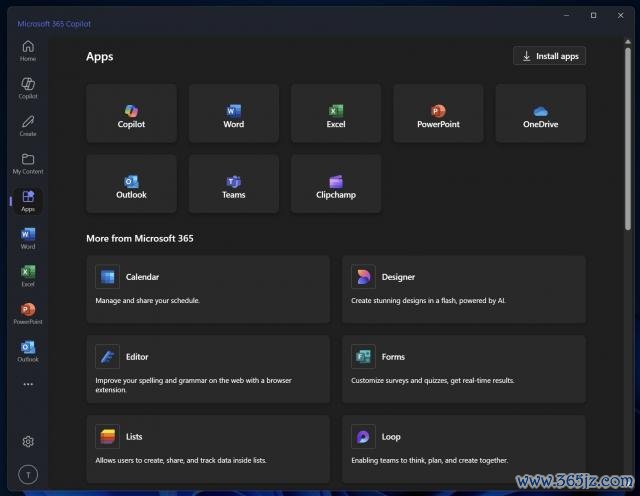
Task: Open Home in the left sidebar
Action: (28, 51)
